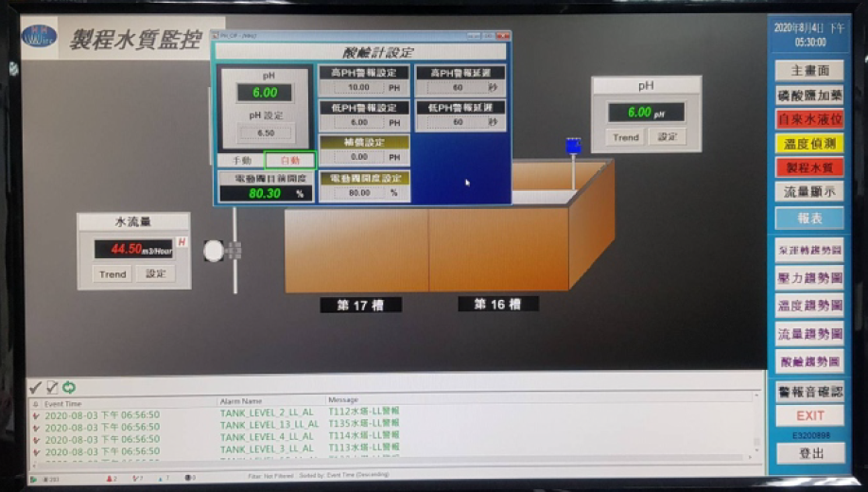The image size is (868, 492).
Task: Click the acknowledge checkmark icon in alarm toolbar
Action: (x=35, y=387)
